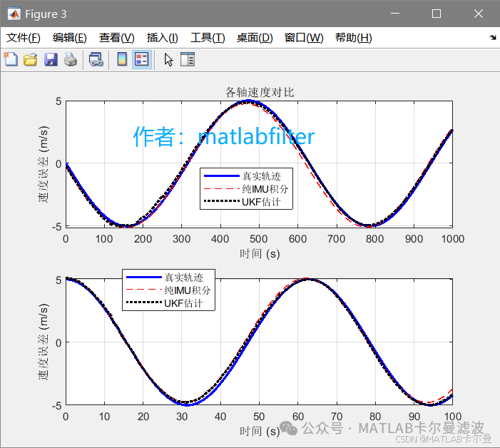Open the 编辑(E) menu
This screenshot has width=500, height=448.
(69, 38)
